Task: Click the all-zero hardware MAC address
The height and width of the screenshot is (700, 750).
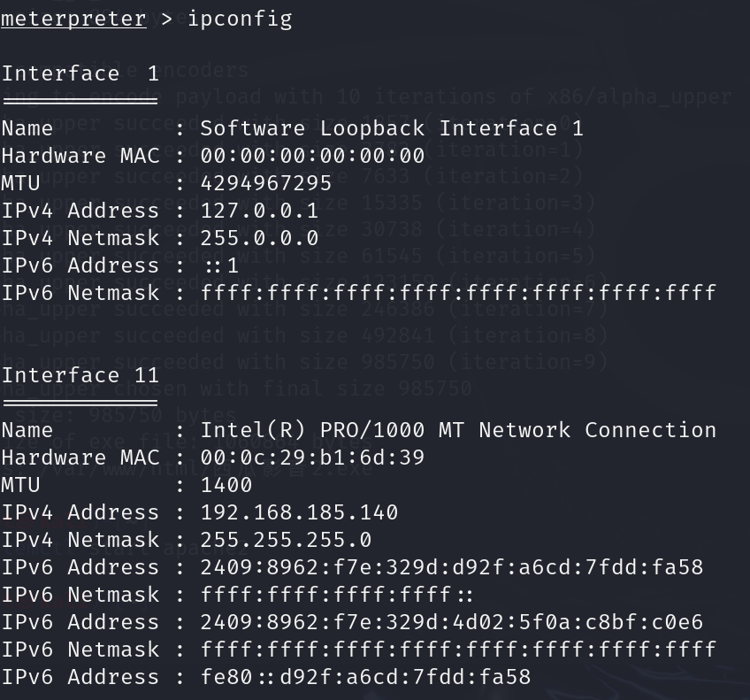Action: click(312, 156)
